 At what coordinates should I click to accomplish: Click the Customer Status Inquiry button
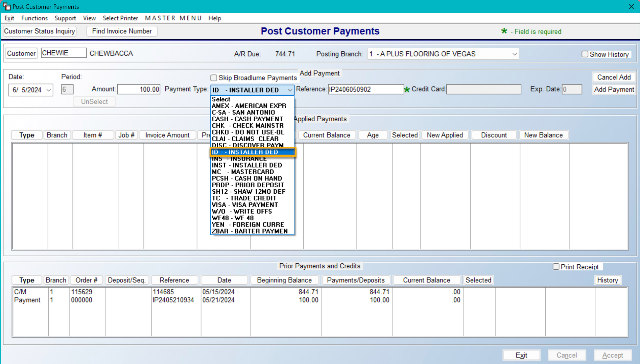coord(40,31)
